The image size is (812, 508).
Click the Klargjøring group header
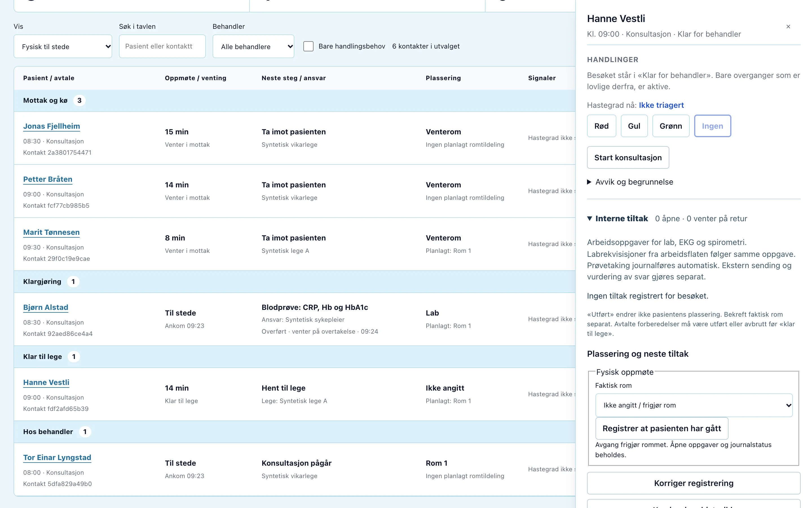[x=295, y=282]
